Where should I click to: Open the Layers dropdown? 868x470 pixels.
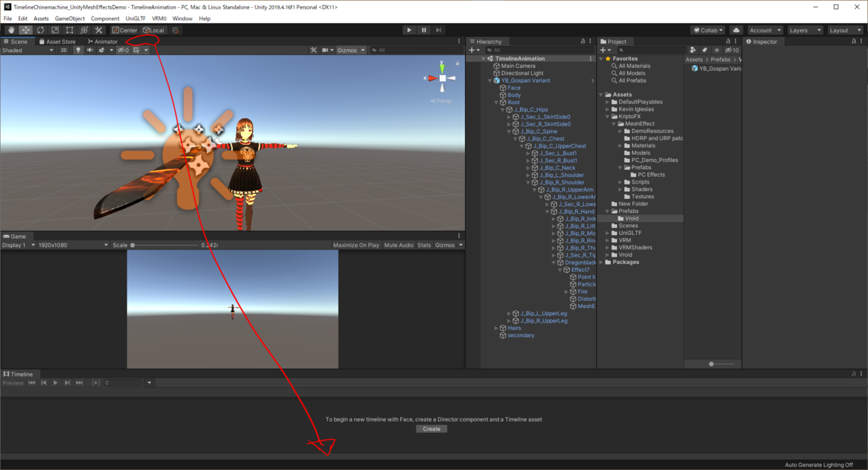click(804, 30)
